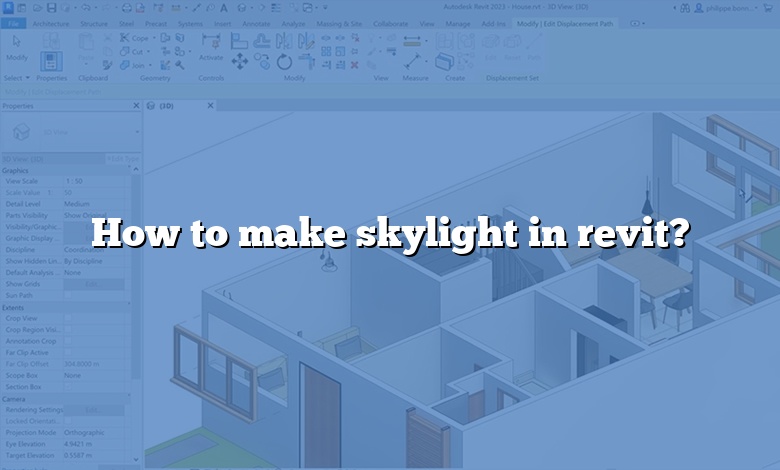Click the File menu button

point(12,23)
